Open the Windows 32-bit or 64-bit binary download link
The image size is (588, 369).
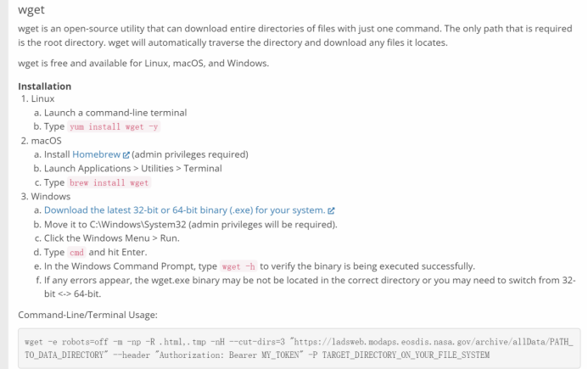[184, 210]
